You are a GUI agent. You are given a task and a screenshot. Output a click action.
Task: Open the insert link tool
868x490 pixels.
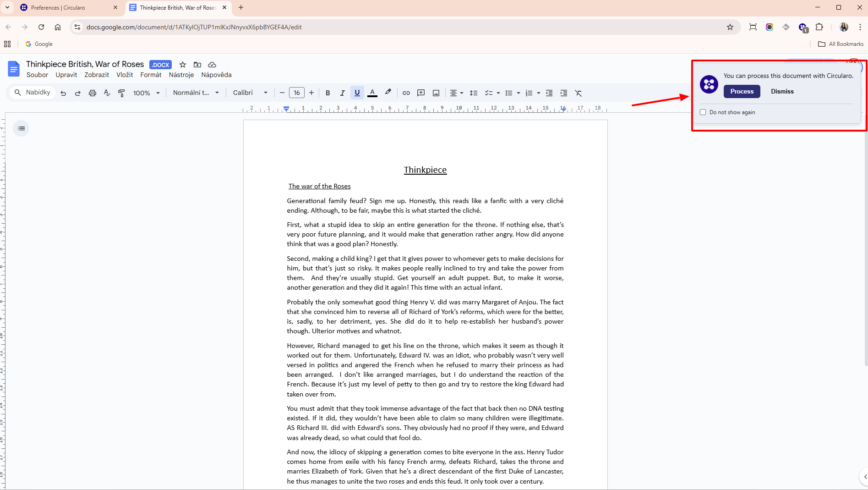coord(406,93)
